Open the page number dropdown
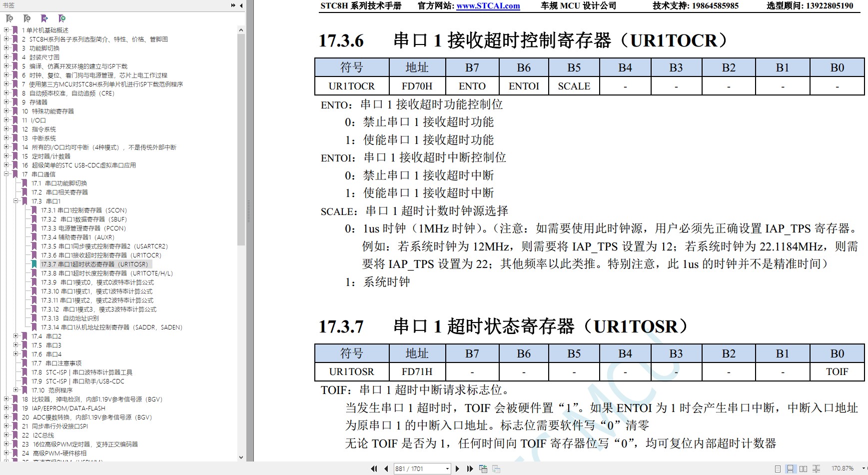The width and height of the screenshot is (868, 475). tap(447, 468)
